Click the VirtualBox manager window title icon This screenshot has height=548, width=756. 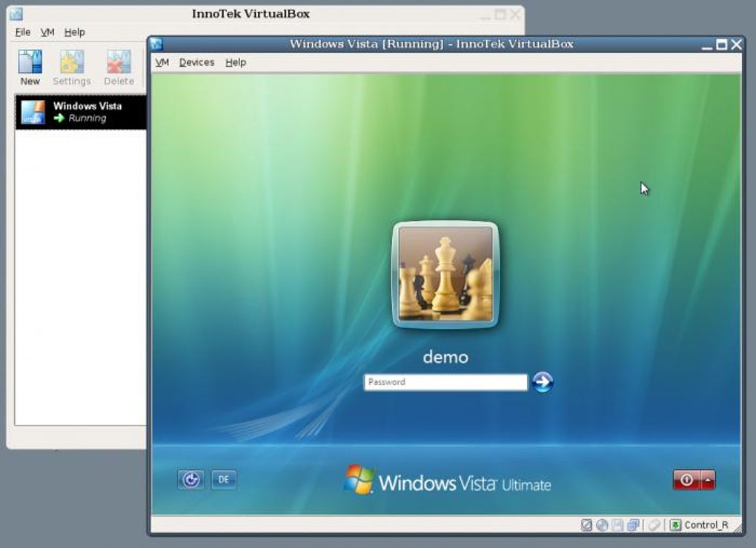tap(16, 13)
